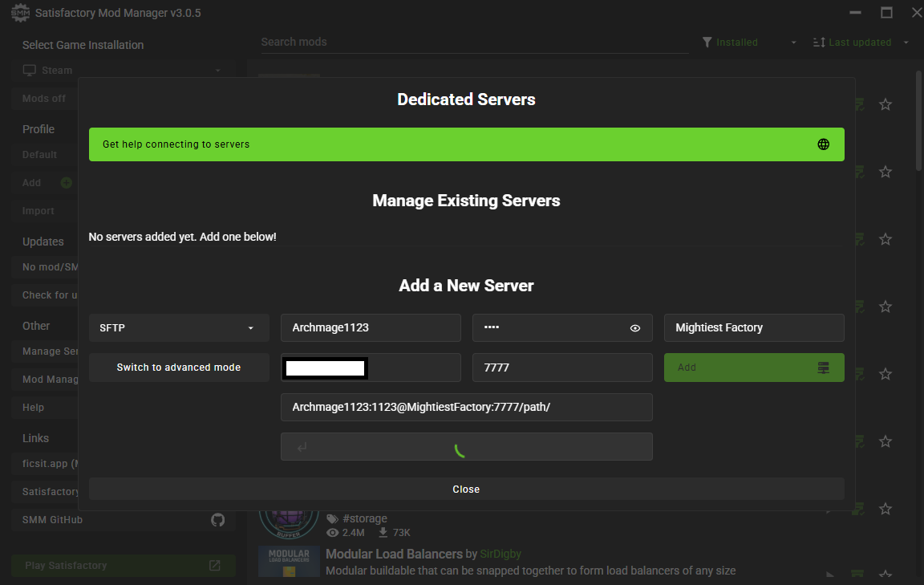
Task: Toggle password visibility eye icon
Action: 634,328
